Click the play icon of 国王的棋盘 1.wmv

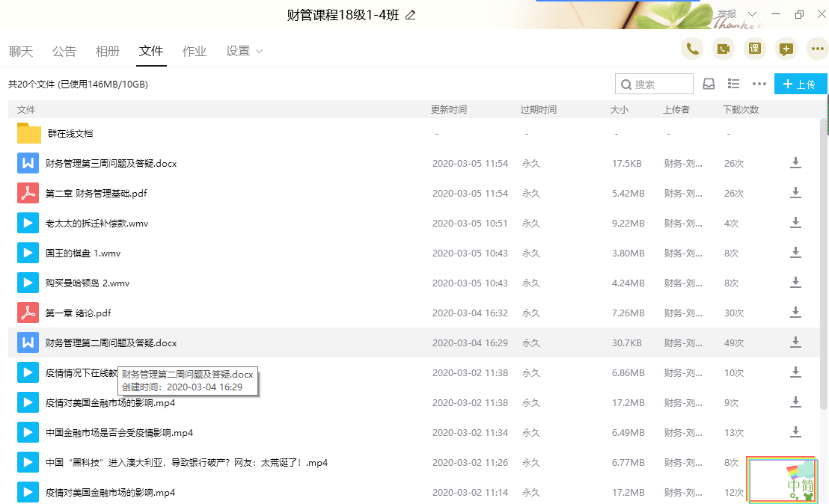coord(28,253)
